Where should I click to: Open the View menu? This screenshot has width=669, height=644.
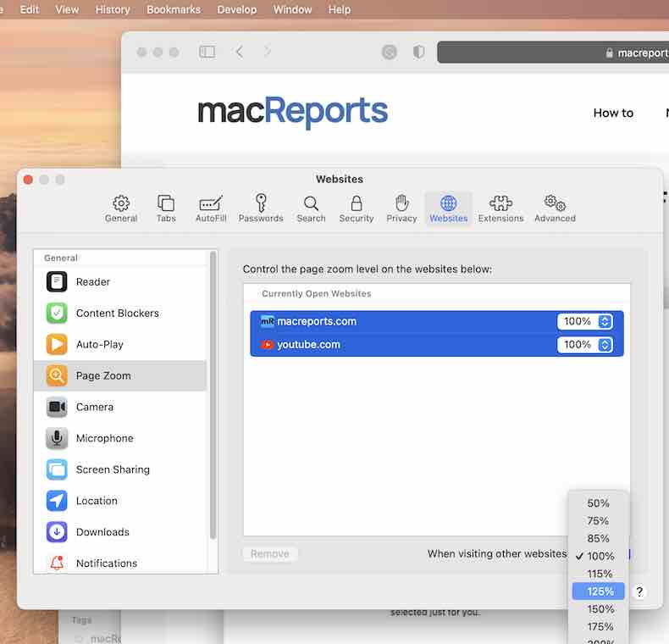[x=67, y=9]
